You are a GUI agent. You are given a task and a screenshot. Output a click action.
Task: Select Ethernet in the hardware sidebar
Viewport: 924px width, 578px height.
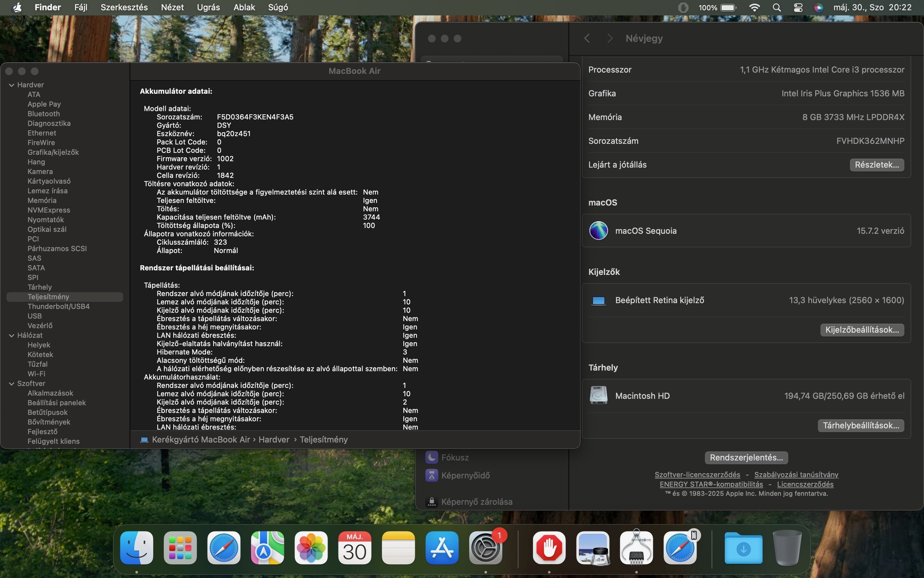pos(42,133)
